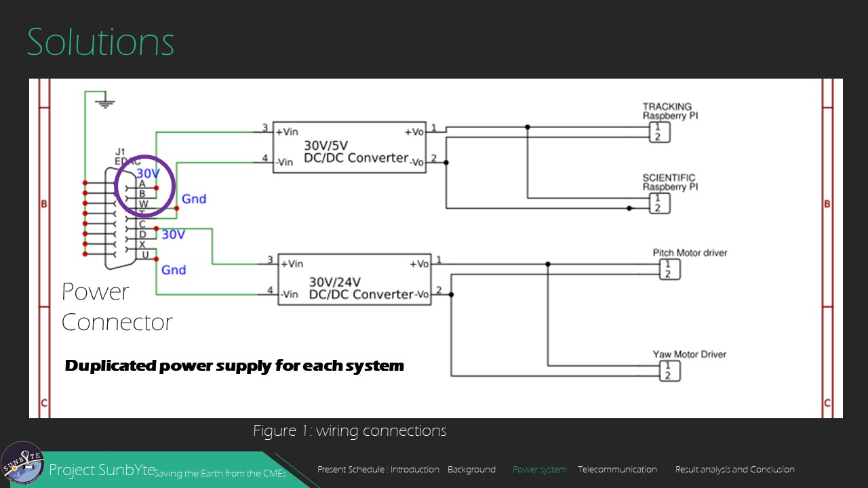Click the SunbYte project logo
Screen dimensions: 868x488
pyautogui.click(x=22, y=464)
